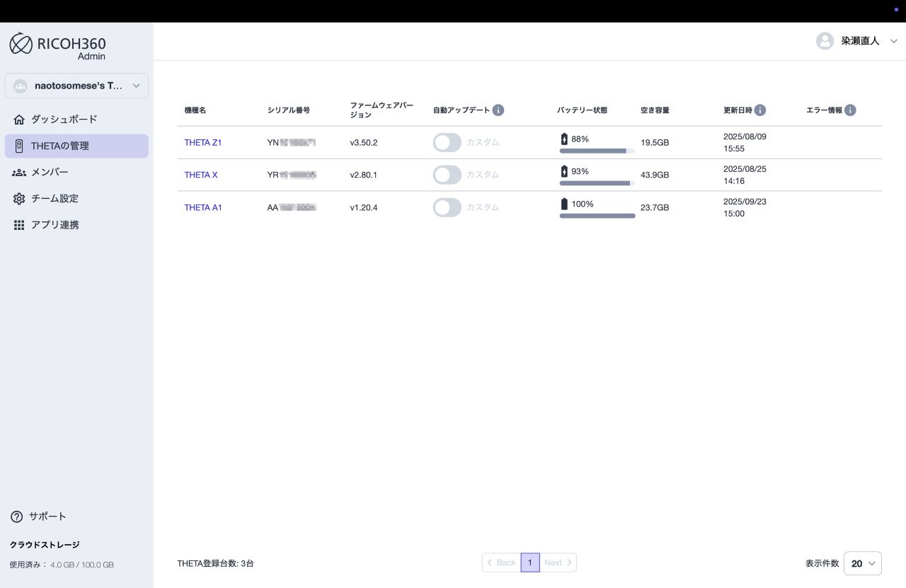
Task: Click info icon next to 更新日時
Action: (759, 110)
